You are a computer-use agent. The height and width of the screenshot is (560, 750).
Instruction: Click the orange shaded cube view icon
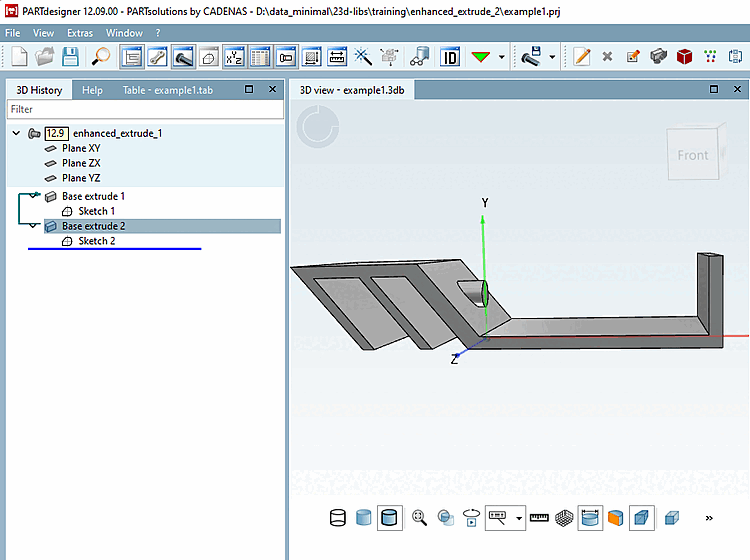pos(616,518)
